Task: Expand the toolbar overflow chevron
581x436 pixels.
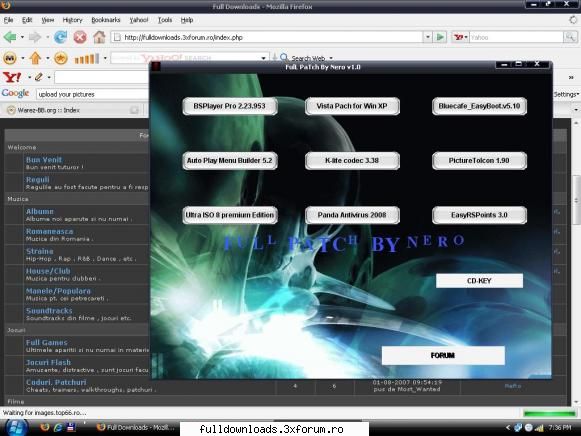Action: (571, 77)
